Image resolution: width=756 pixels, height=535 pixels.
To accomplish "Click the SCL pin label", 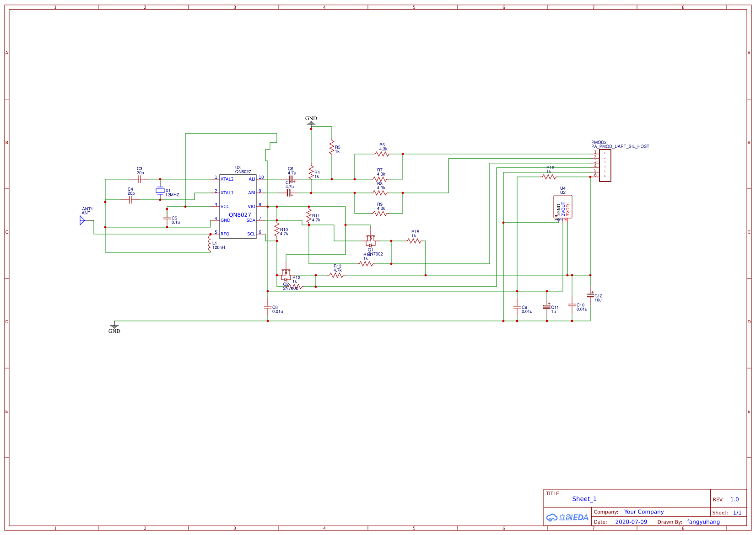I will [x=251, y=234].
